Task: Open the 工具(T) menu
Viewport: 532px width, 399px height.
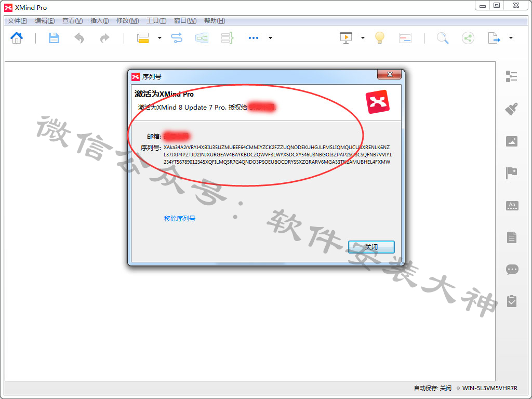Action: [x=156, y=21]
